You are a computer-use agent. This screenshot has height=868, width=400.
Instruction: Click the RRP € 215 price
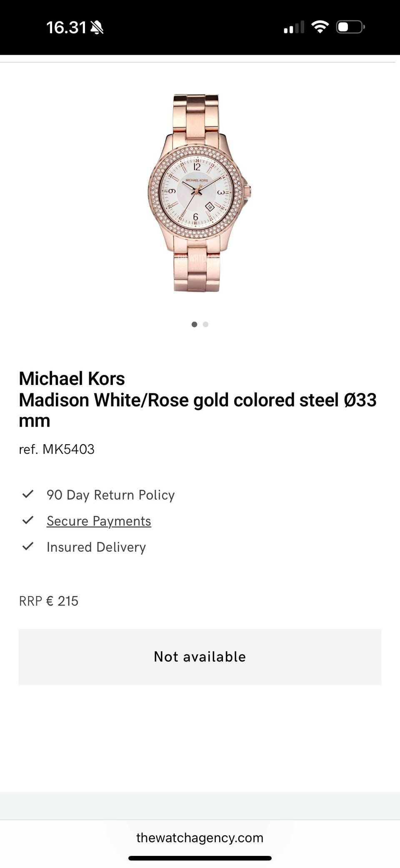[x=49, y=601]
